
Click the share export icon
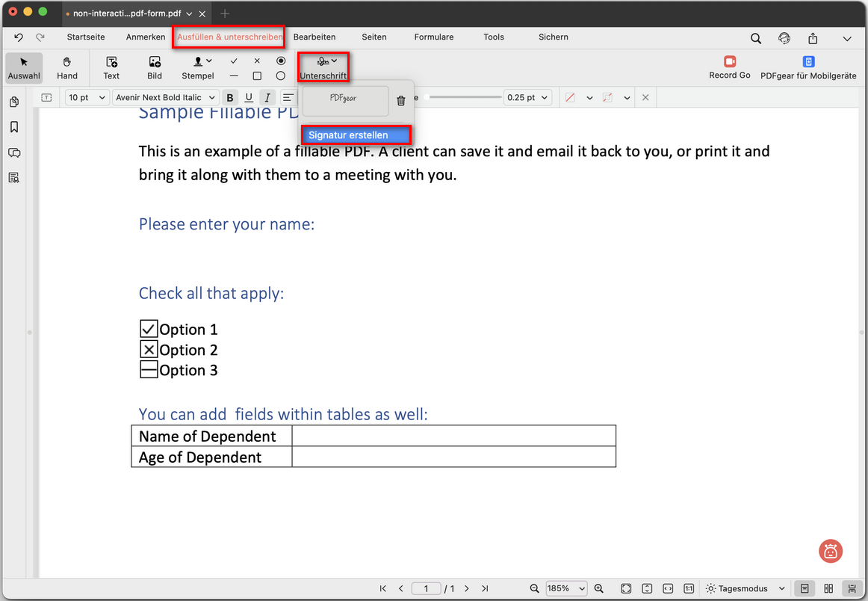click(813, 38)
